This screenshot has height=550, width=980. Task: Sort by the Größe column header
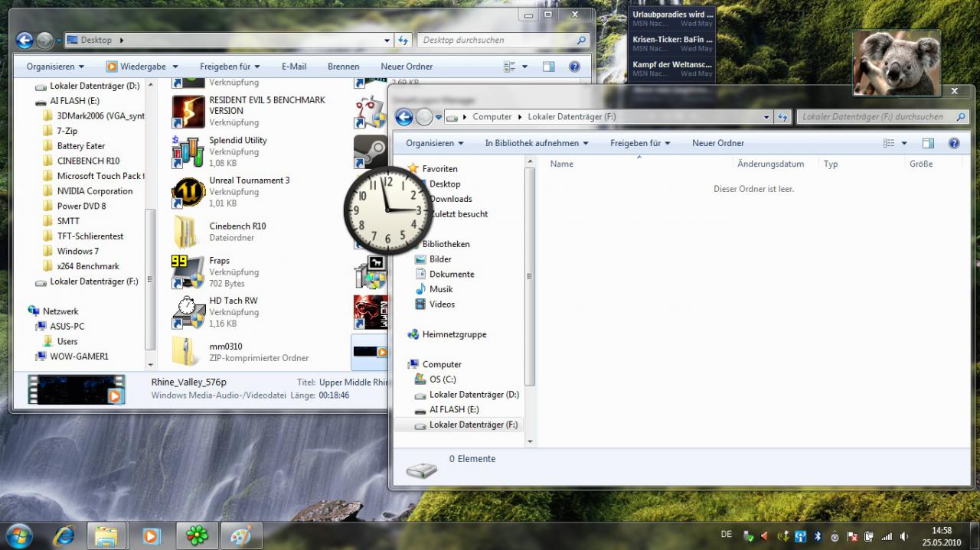point(921,164)
